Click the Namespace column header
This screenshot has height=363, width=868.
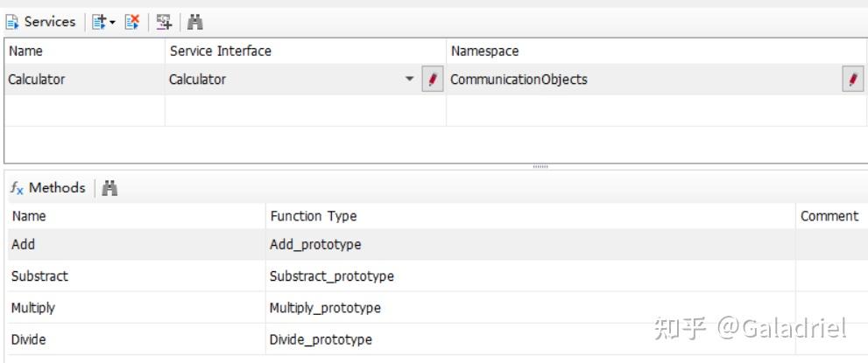(x=484, y=52)
